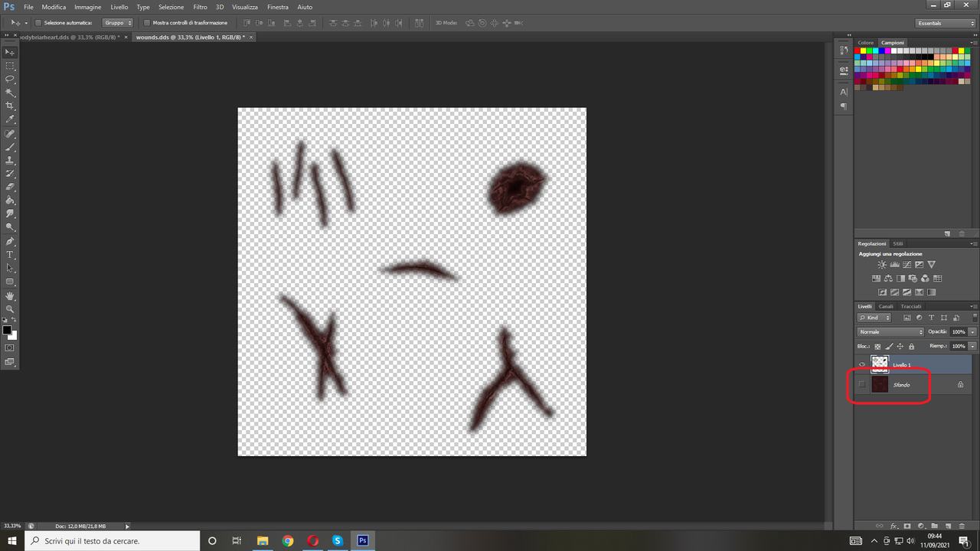The height and width of the screenshot is (551, 980).
Task: Add a Levels adjustment
Action: point(894,265)
